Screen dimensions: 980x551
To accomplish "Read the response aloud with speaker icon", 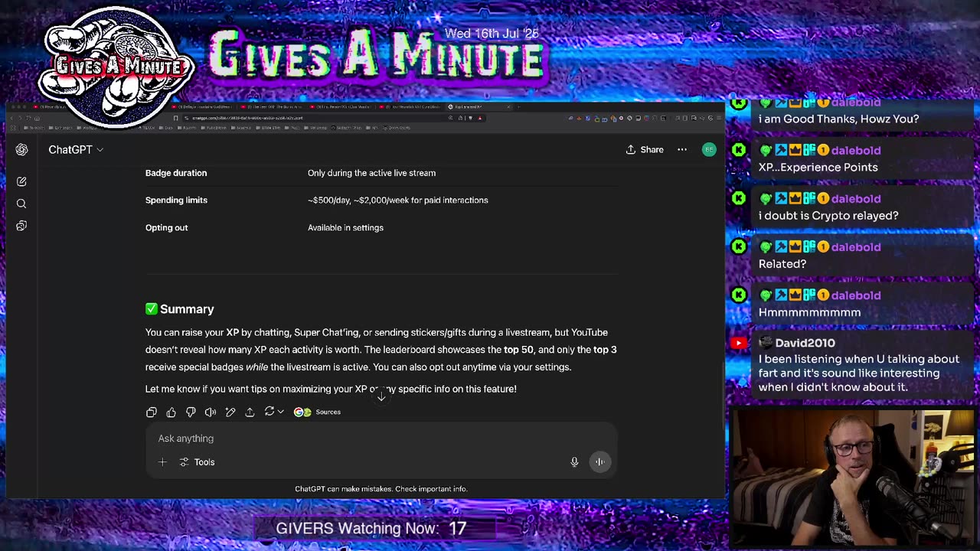I will click(x=211, y=412).
